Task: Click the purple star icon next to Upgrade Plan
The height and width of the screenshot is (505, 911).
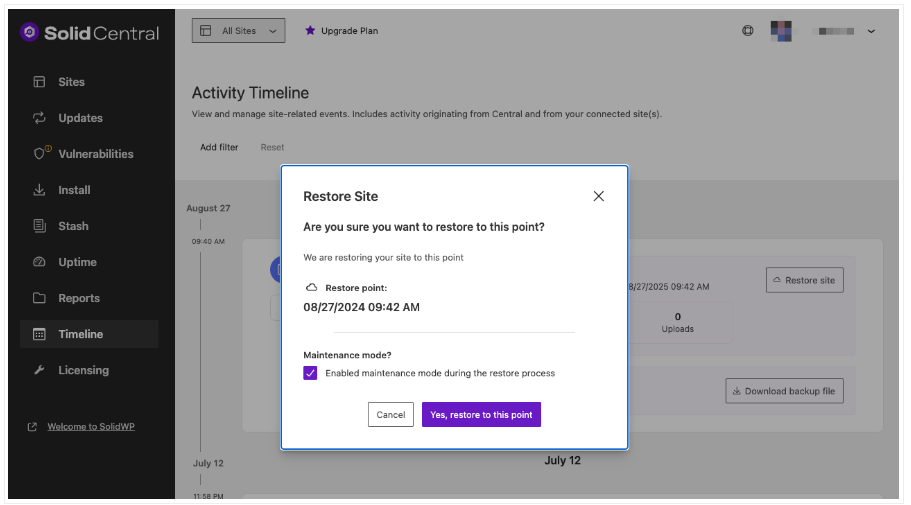Action: [x=310, y=30]
